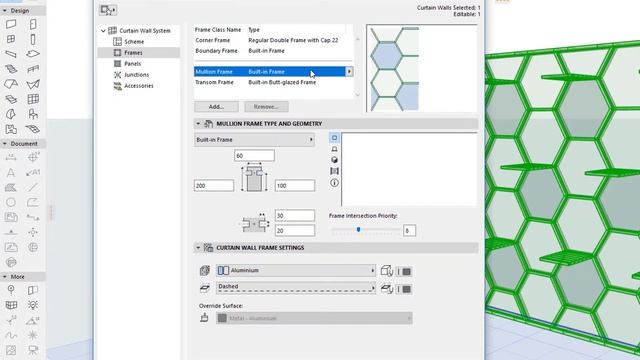The image size is (640, 360).
Task: Select the Column tool in Design toolbox
Action: pyautogui.click(x=33, y=39)
